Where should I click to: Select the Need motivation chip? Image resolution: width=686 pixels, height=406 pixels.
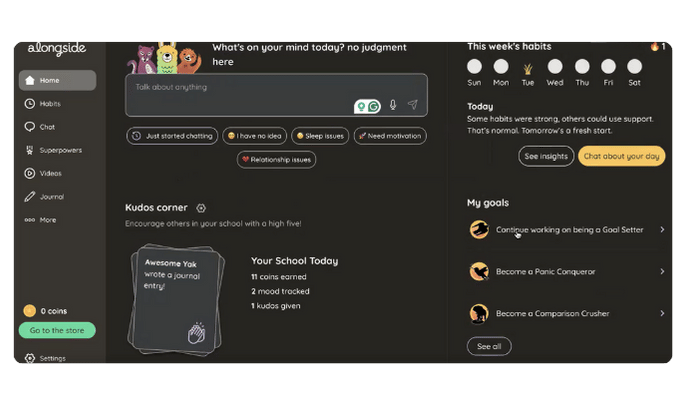pos(390,136)
